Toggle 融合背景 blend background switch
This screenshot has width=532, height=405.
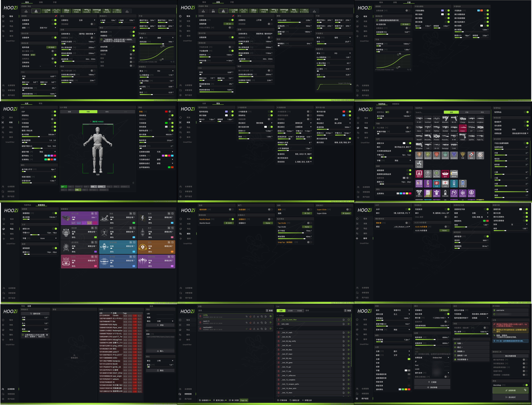[447, 314]
